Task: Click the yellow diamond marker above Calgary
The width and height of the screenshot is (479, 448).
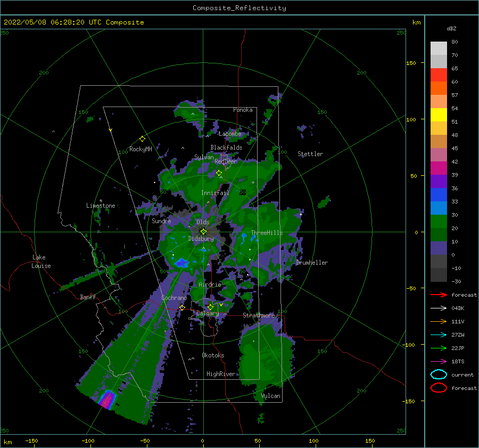Action: [210, 307]
